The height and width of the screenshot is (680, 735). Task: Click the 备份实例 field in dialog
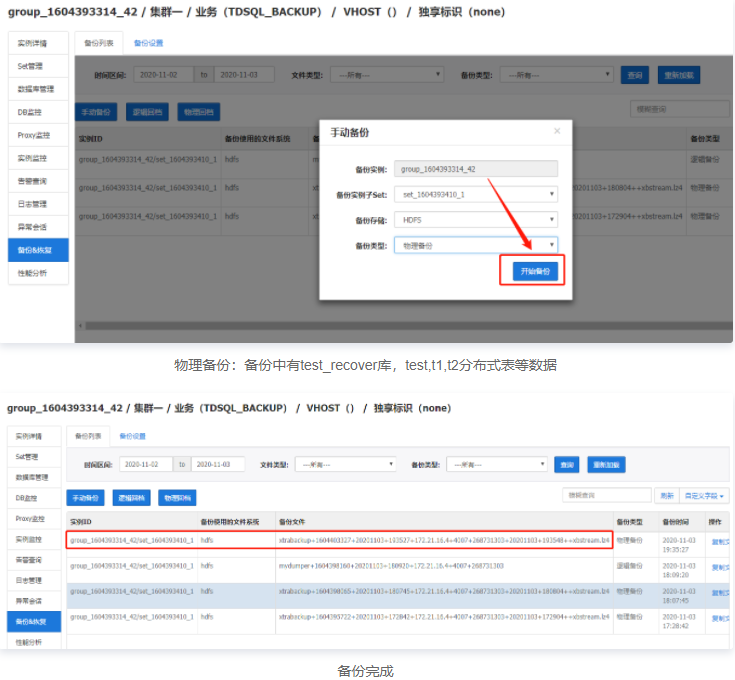475,169
